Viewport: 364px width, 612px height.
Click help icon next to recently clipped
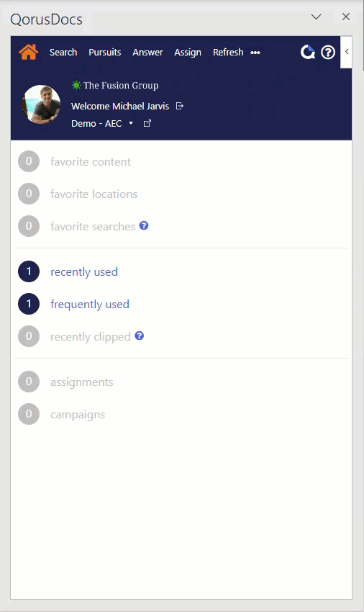tap(140, 336)
